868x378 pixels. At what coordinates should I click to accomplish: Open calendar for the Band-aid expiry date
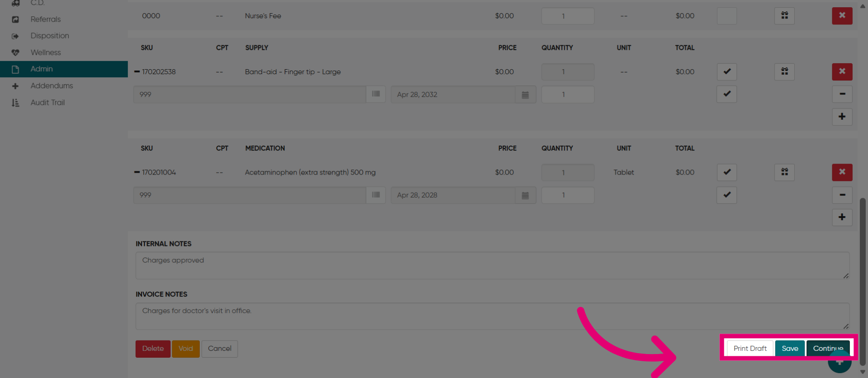tap(525, 94)
